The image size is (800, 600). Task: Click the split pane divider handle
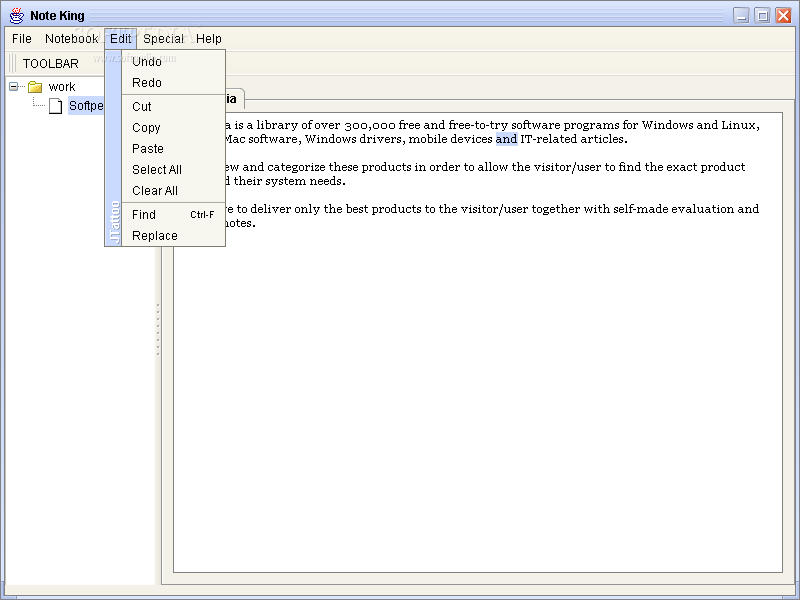coord(158,329)
